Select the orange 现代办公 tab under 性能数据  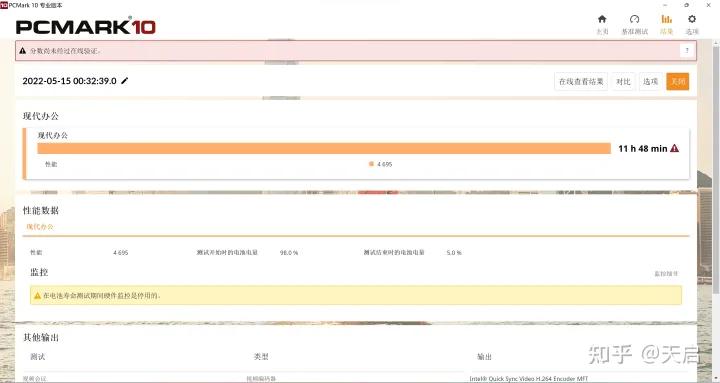[x=39, y=227]
